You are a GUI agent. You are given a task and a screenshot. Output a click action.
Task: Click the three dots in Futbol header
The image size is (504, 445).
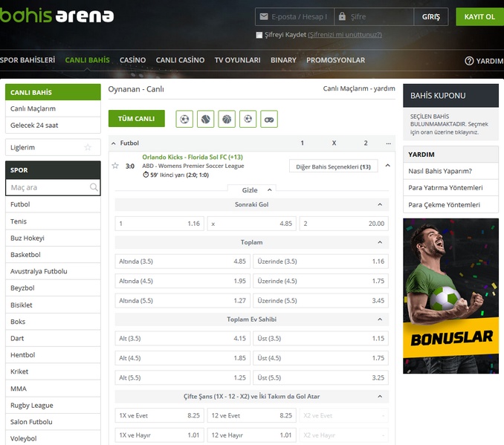tap(388, 143)
